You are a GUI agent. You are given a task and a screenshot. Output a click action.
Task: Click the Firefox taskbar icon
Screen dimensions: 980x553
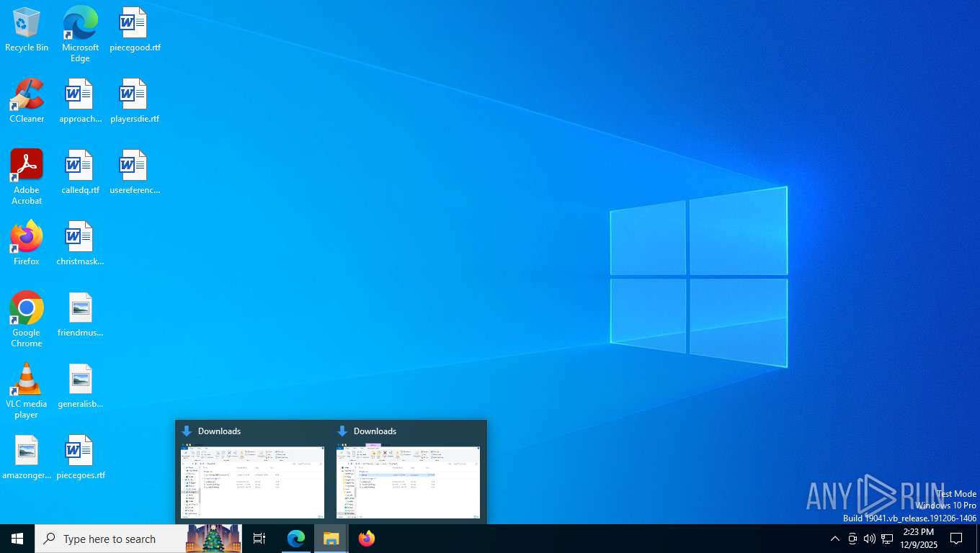pyautogui.click(x=367, y=539)
